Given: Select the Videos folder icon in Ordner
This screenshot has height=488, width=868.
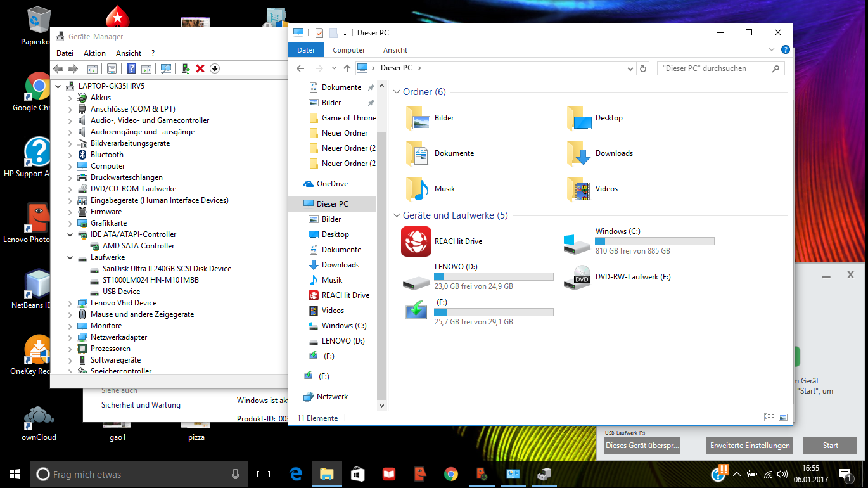Looking at the screenshot, I should [578, 189].
